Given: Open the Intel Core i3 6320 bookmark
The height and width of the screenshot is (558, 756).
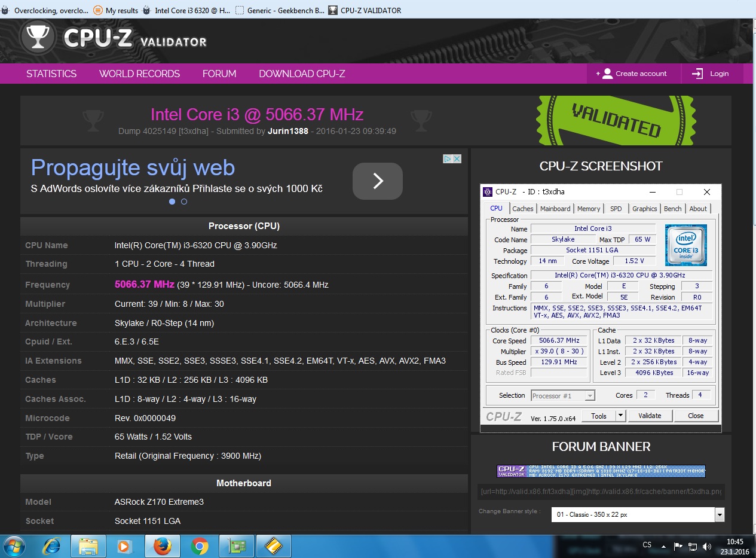Looking at the screenshot, I should (186, 10).
